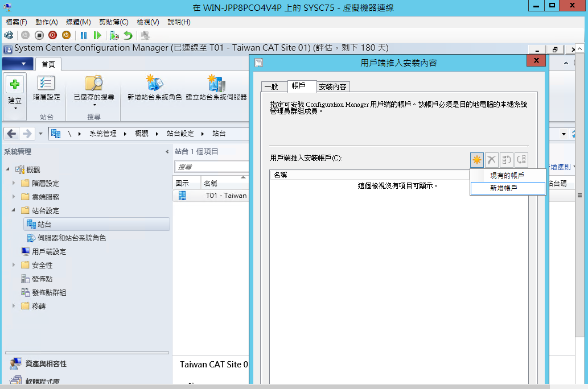
Task: Expand the 雲端服務 tree folder
Action: pyautogui.click(x=14, y=196)
